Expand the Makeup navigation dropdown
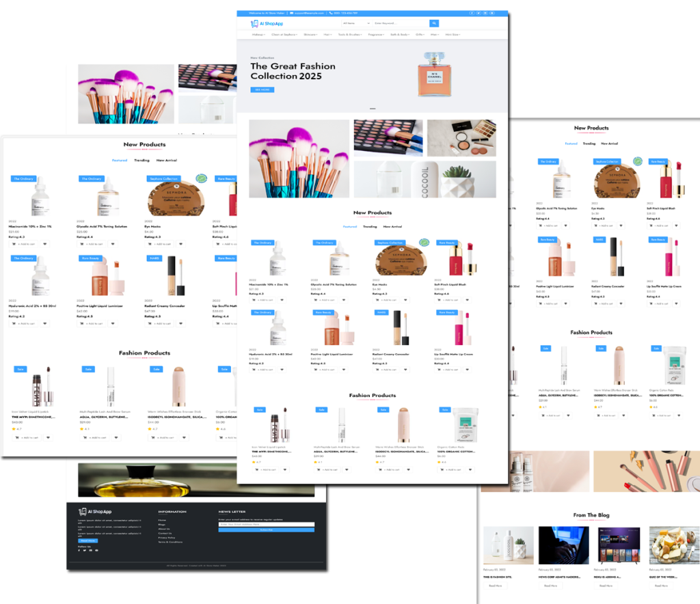The width and height of the screenshot is (700, 604). 257,33
